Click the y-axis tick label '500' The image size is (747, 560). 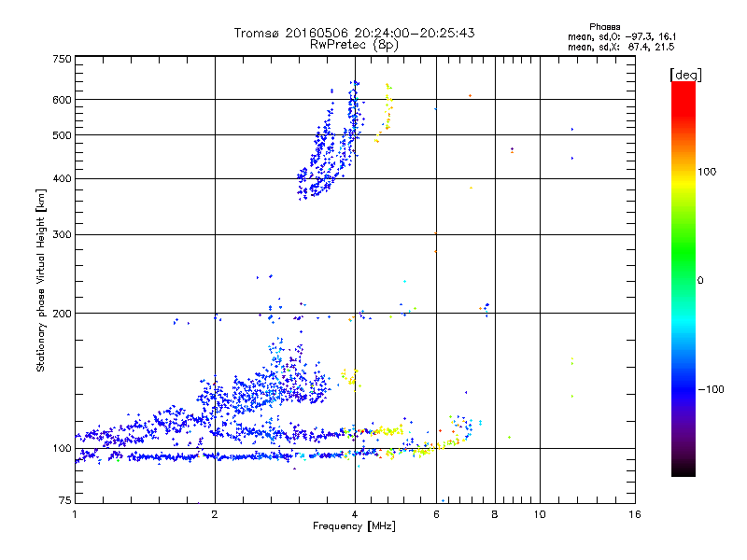pyautogui.click(x=62, y=135)
